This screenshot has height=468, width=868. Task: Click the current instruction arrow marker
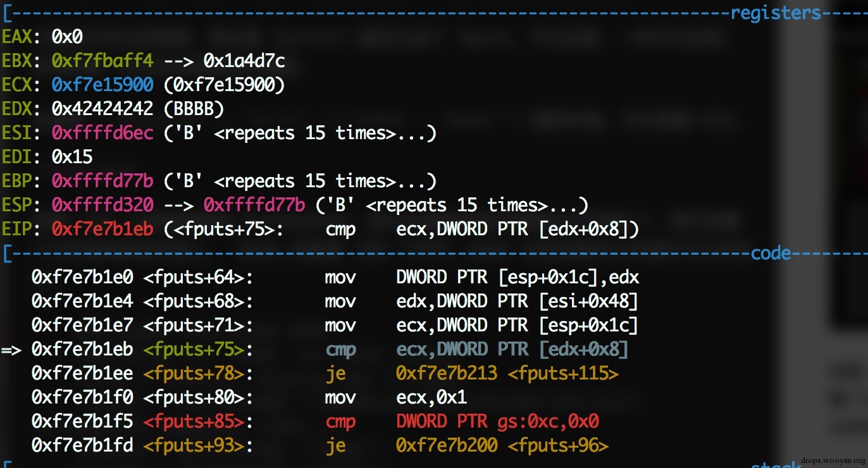[x=11, y=350]
